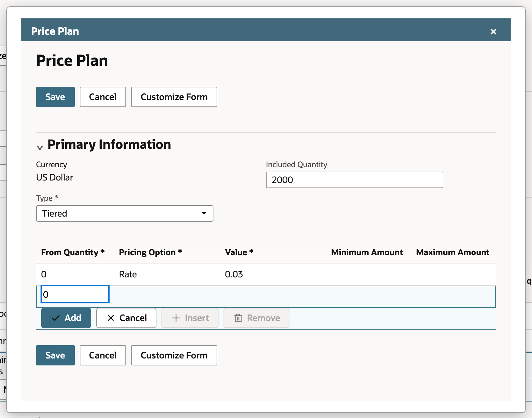Click the Remove row button

point(256,318)
